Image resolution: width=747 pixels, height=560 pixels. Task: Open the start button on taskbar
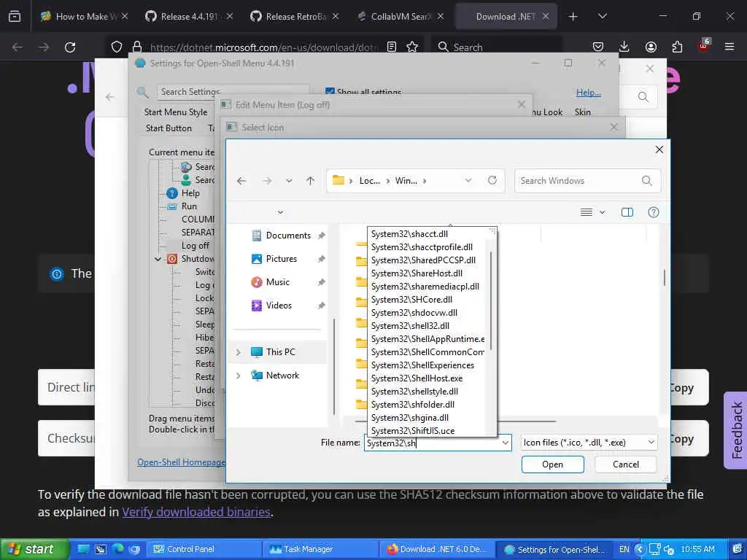click(x=34, y=549)
